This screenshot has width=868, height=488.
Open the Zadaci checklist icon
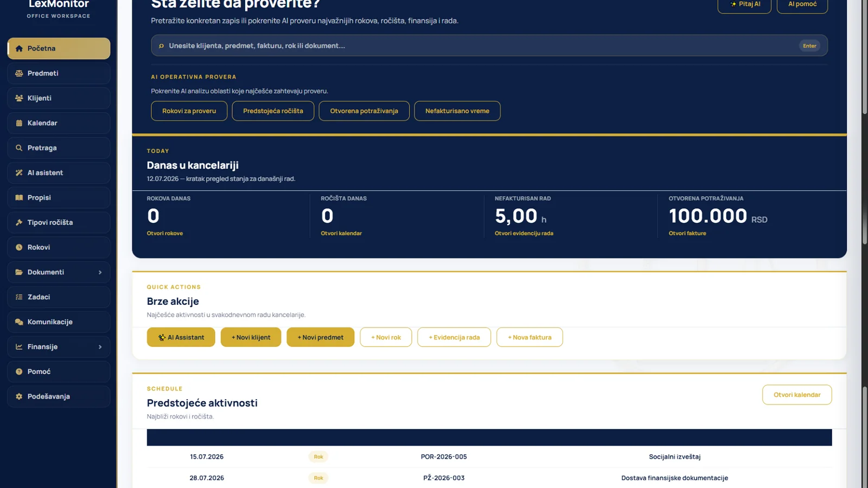point(19,297)
